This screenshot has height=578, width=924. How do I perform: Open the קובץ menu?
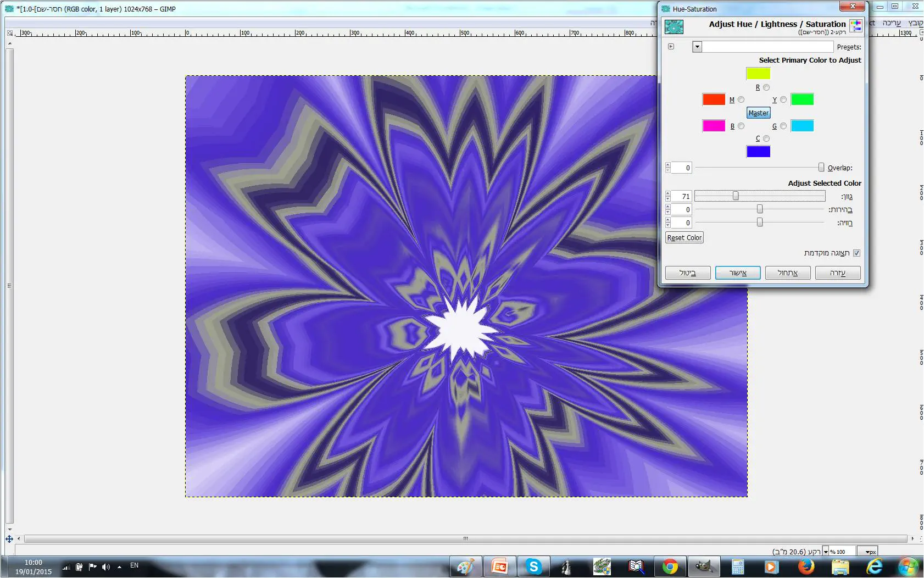pos(915,23)
